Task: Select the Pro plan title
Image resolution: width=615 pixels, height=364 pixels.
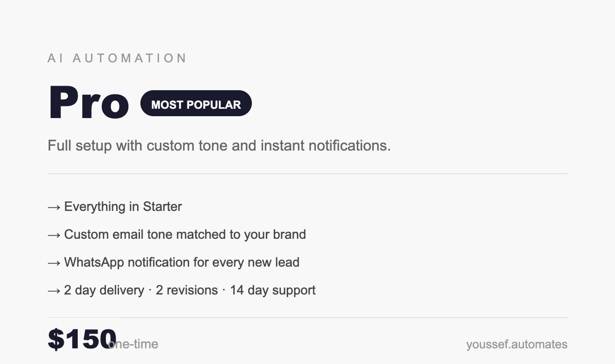Action: point(89,102)
